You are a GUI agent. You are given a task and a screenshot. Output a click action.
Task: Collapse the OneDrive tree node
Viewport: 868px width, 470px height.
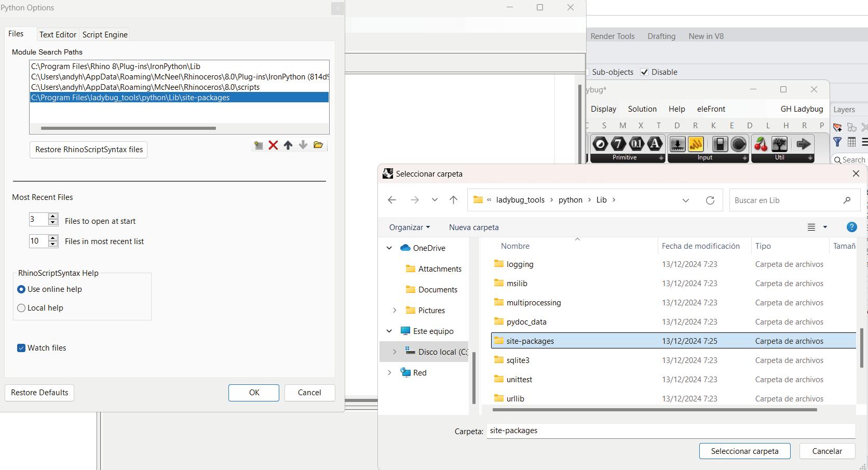389,248
